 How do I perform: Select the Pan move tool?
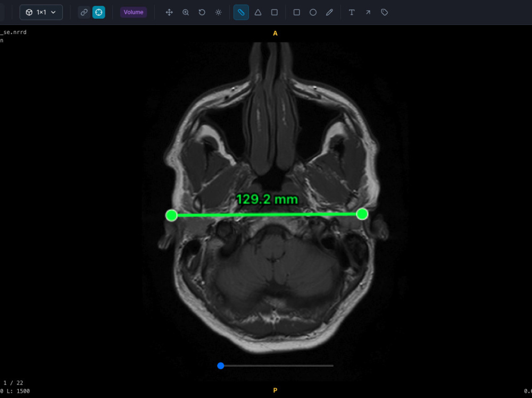coord(169,12)
